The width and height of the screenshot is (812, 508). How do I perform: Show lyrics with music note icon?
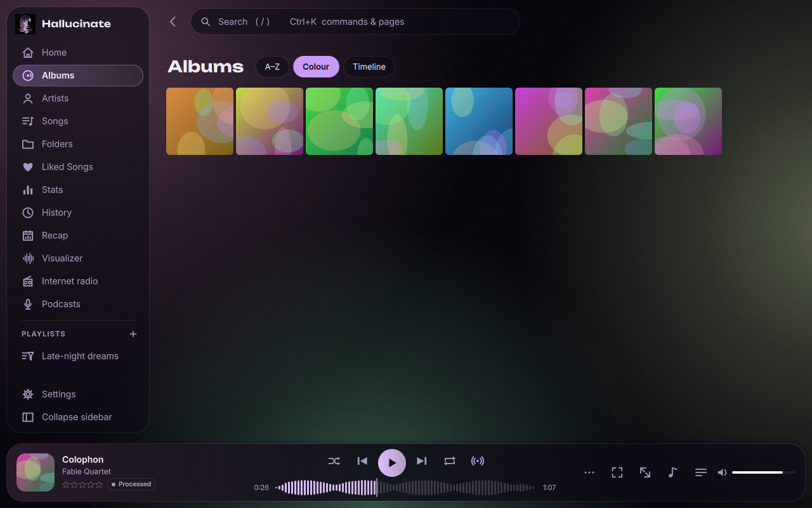click(x=673, y=472)
